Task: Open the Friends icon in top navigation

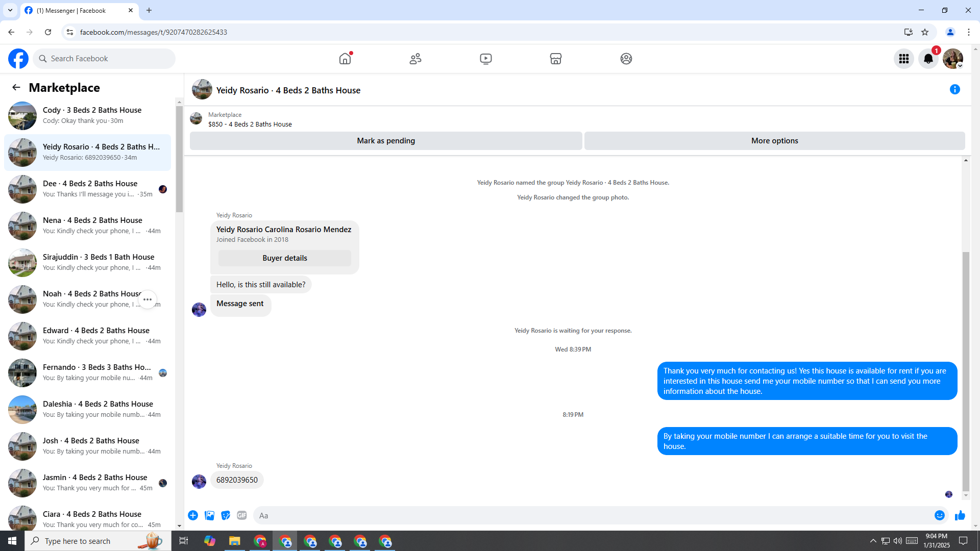Action: point(415,59)
